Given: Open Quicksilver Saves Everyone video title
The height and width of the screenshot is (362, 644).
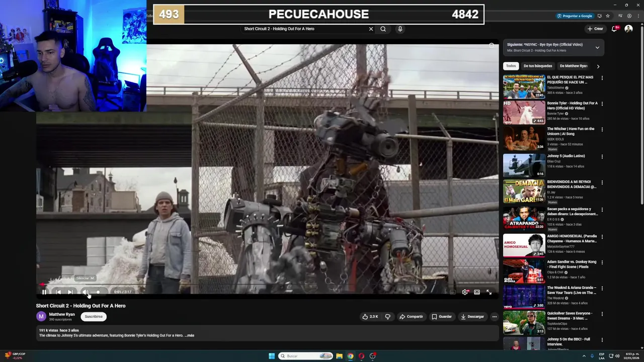Looking at the screenshot, I should coord(570,316).
